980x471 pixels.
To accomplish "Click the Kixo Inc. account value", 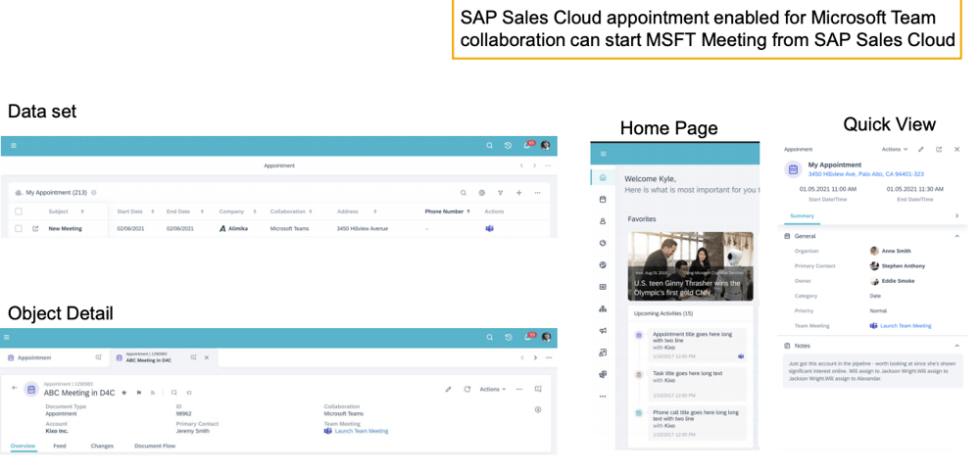I will click(57, 431).
